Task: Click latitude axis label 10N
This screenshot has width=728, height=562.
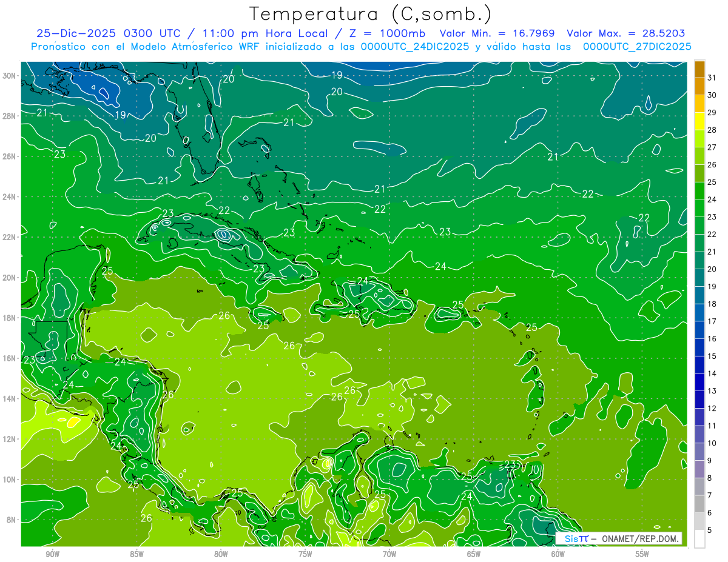Action: pyautogui.click(x=8, y=480)
